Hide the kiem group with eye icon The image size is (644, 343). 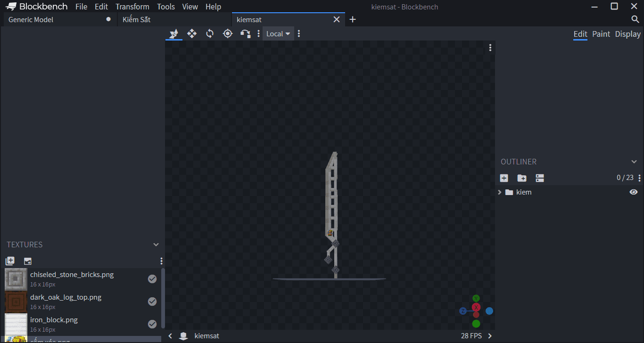pyautogui.click(x=634, y=192)
